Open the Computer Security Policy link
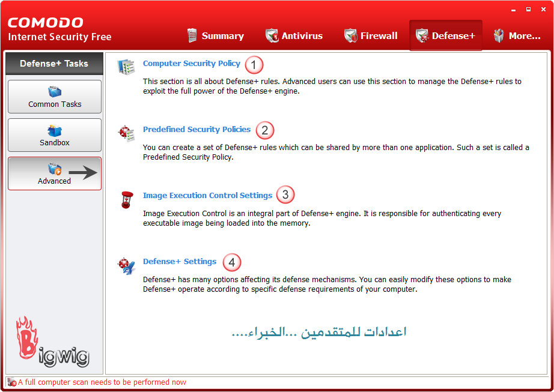Screen dimensions: 554x392 pyautogui.click(x=191, y=64)
